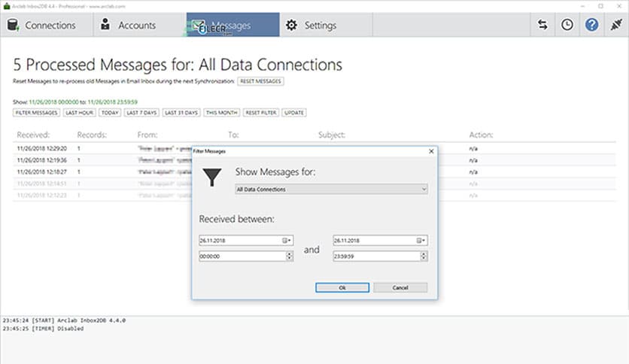Filter messages to Today
The height and width of the screenshot is (364, 629).
[x=110, y=113]
